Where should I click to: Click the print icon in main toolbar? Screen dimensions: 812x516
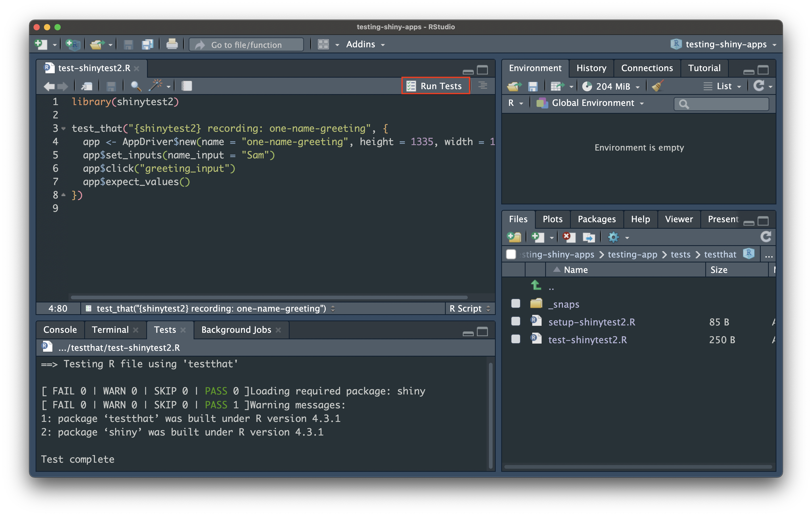[172, 44]
